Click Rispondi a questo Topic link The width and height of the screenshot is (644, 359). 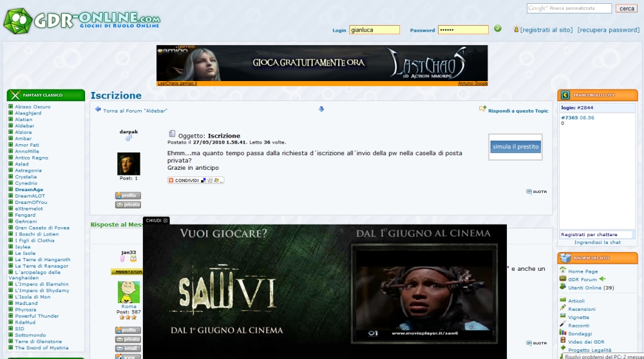[x=518, y=111]
